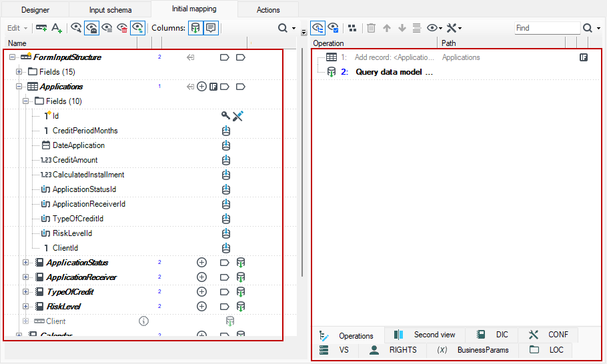Click the four-squares grid icon
Image resolution: width=607 pixels, height=364 pixels.
(352, 28)
